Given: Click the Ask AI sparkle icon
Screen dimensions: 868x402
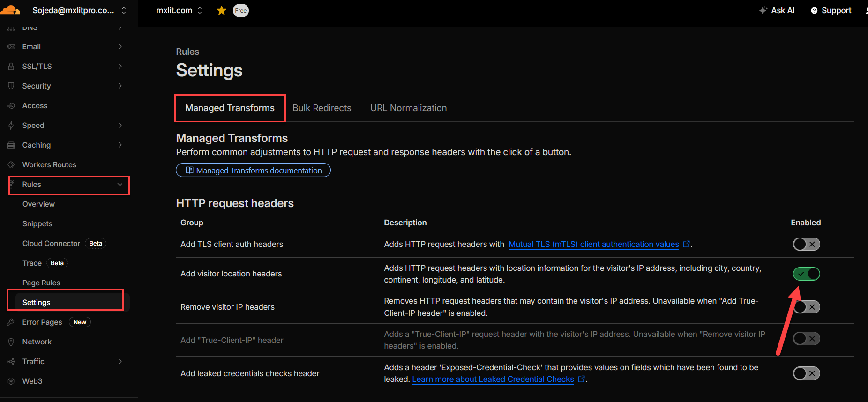Looking at the screenshot, I should pyautogui.click(x=763, y=10).
